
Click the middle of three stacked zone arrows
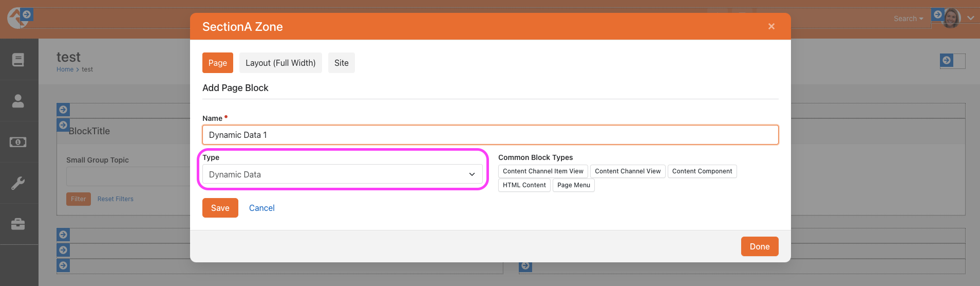coord(63,250)
